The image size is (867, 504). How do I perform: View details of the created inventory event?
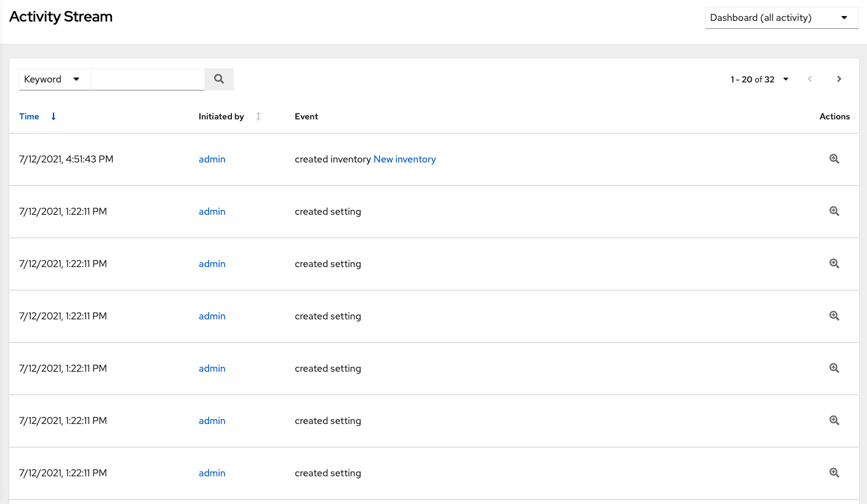point(834,159)
